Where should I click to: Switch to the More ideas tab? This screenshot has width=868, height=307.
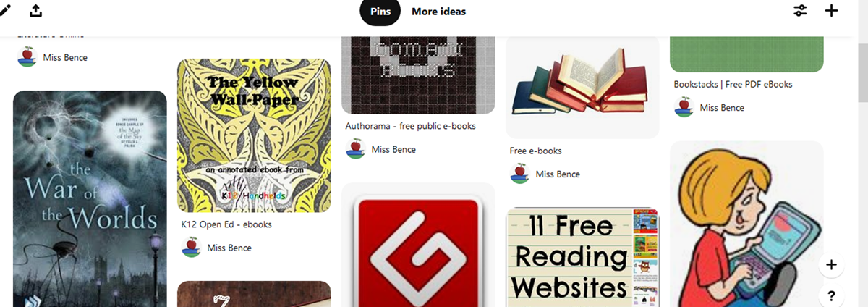pyautogui.click(x=438, y=12)
